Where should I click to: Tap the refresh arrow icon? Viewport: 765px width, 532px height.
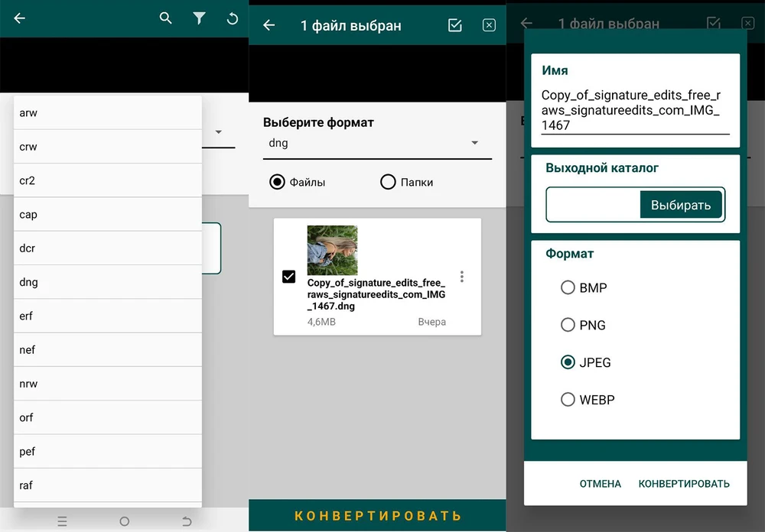point(233,18)
